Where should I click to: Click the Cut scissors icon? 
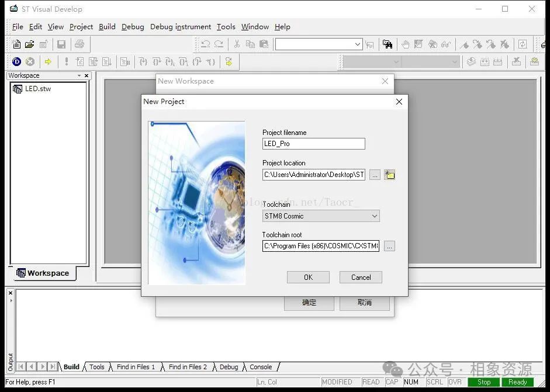237,44
